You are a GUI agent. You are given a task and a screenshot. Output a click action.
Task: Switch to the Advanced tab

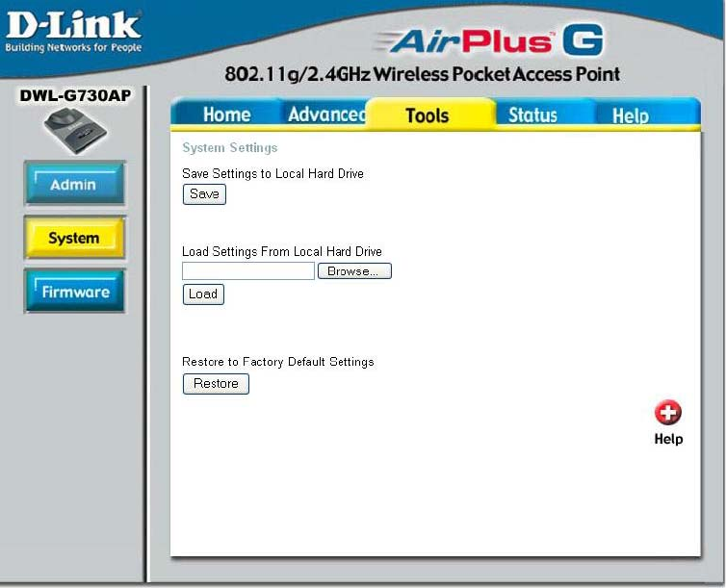tap(326, 115)
